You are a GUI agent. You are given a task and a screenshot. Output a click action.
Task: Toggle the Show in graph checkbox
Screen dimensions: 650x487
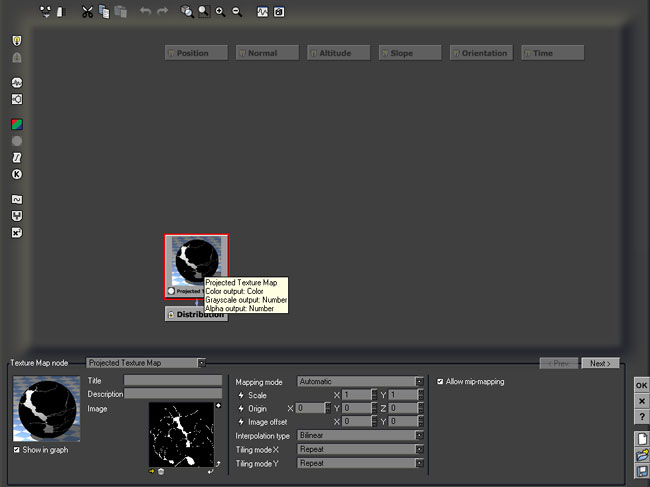click(x=16, y=450)
